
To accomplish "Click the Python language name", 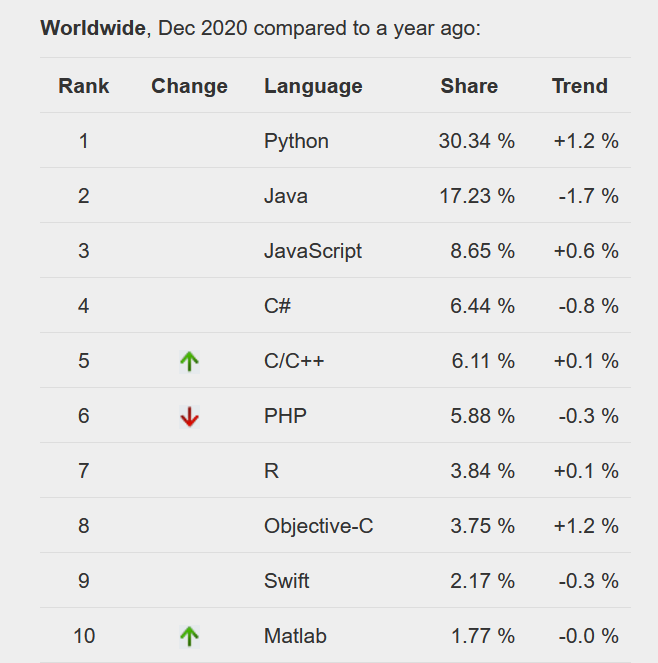I will 296,141.
